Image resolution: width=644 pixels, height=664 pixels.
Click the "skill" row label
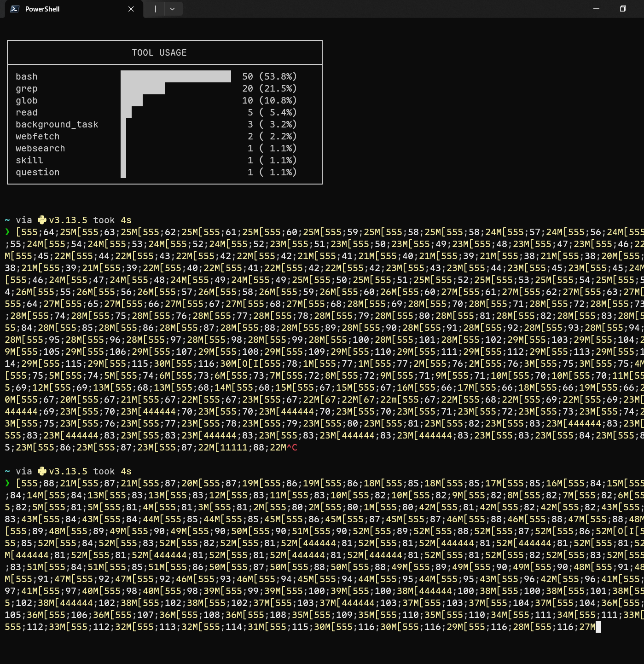[29, 160]
